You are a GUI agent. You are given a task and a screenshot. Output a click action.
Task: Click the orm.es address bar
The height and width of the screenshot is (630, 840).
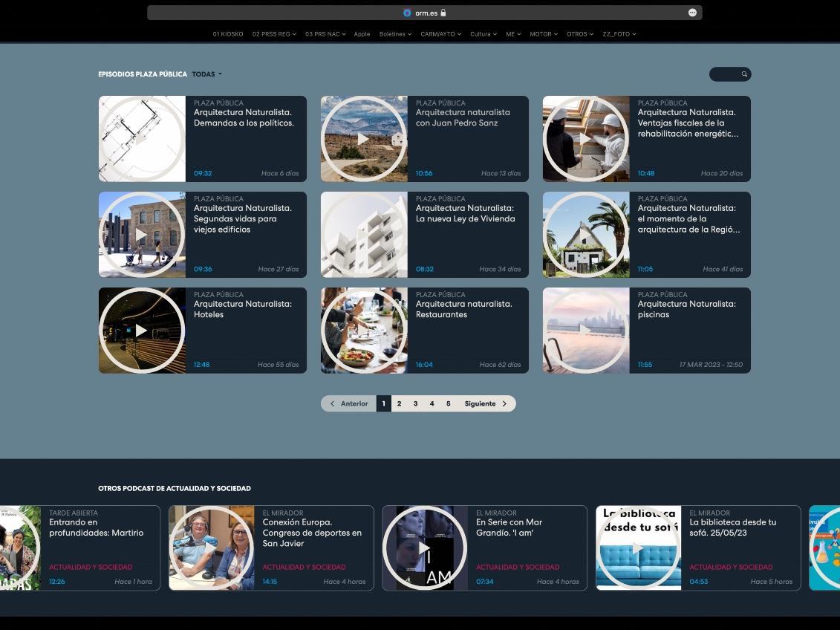[424, 13]
